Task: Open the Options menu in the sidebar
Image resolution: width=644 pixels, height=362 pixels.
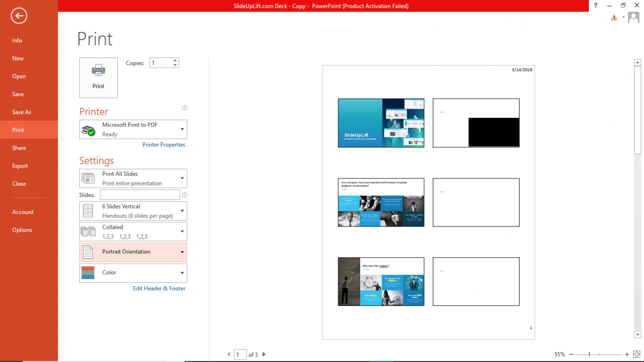Action: click(x=22, y=229)
